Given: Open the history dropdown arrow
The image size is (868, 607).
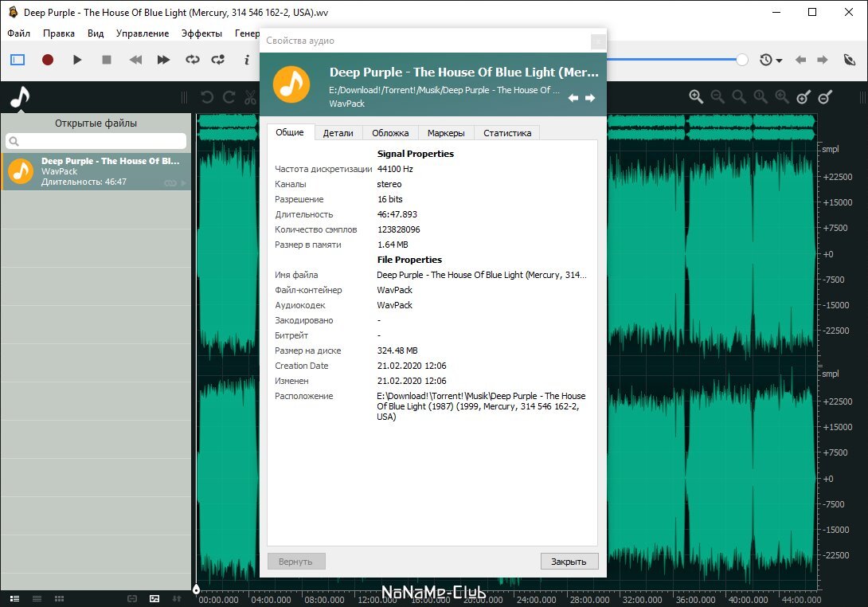Looking at the screenshot, I should 779,61.
